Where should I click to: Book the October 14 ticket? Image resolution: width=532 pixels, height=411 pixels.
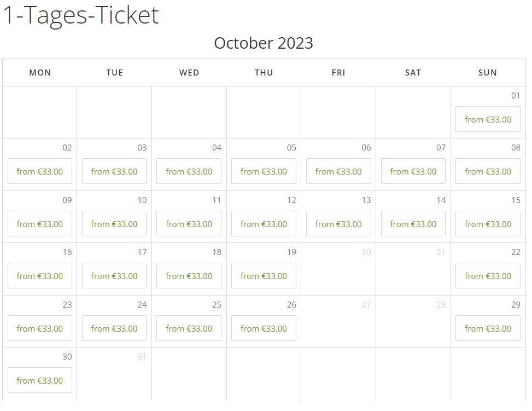click(x=413, y=224)
